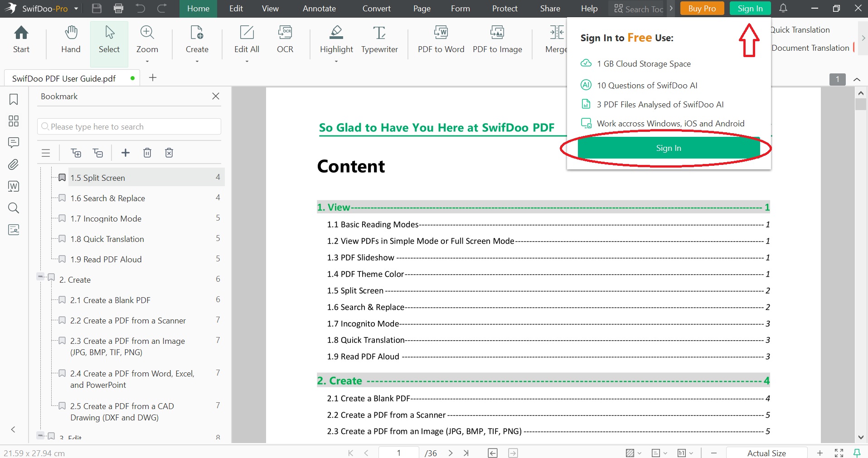Viewport: 868px width, 458px height.
Task: Expand the Highlight dropdown arrow
Action: 336,61
